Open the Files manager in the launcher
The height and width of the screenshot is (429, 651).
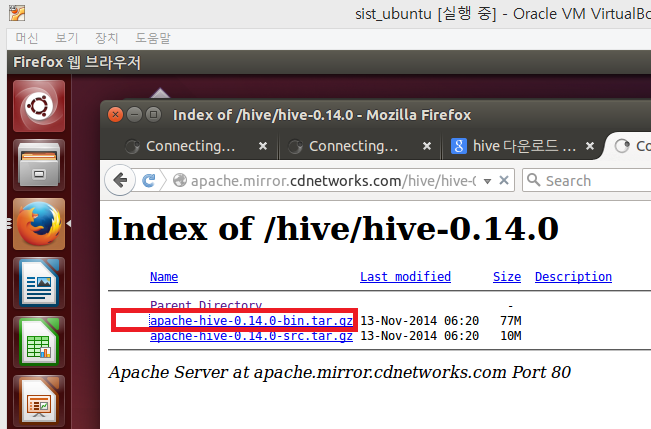click(39, 164)
